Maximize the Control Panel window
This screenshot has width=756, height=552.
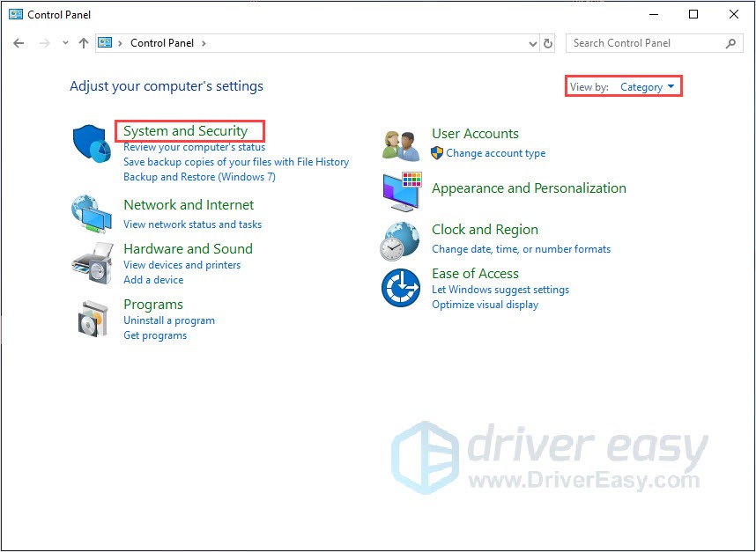tap(693, 14)
